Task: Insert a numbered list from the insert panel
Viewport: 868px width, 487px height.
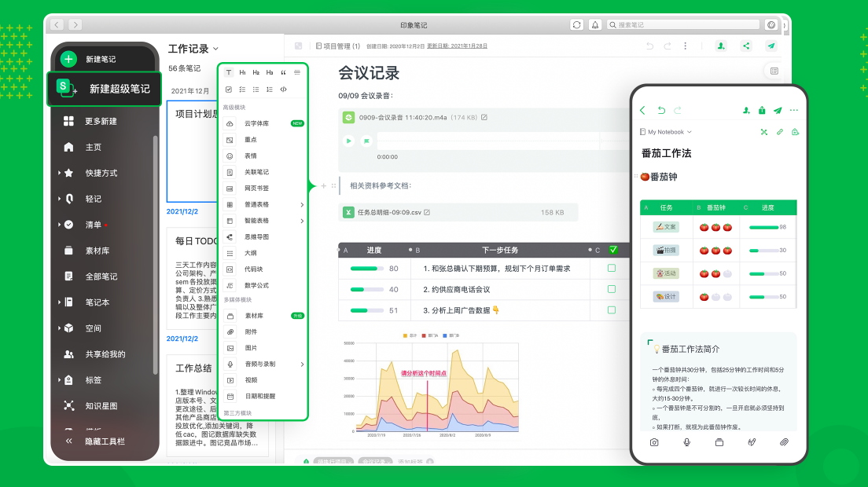Action: coord(270,89)
